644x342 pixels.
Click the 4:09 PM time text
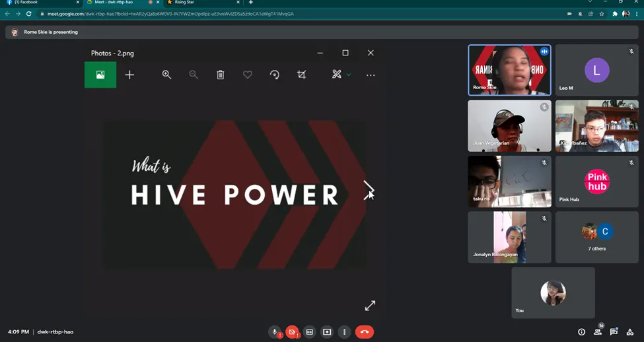coord(18,331)
